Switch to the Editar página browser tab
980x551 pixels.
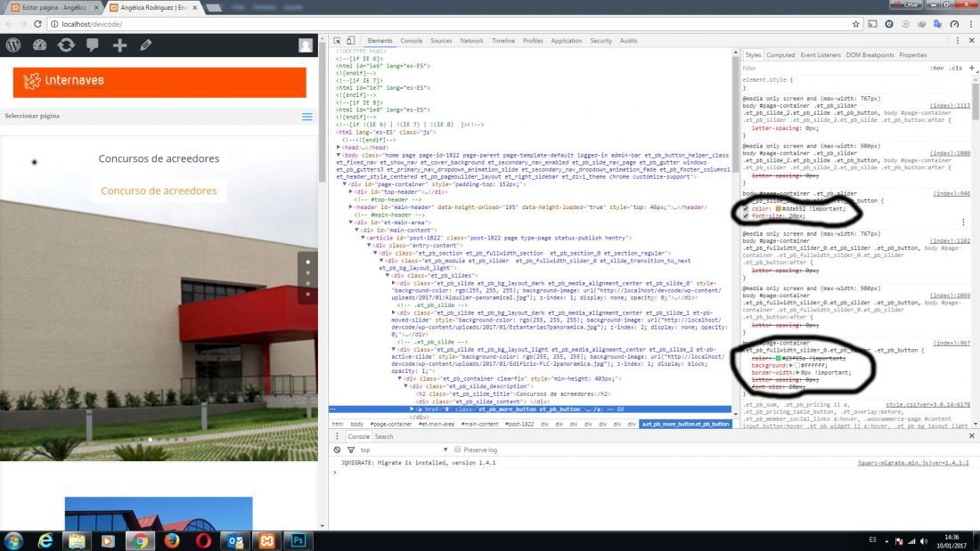coord(53,7)
